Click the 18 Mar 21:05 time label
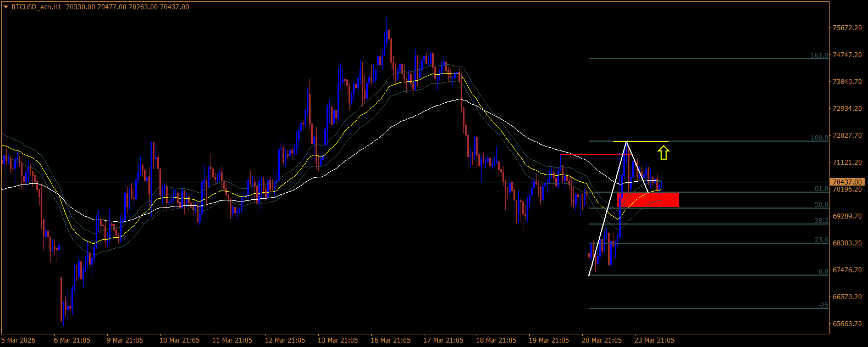This screenshot has width=868, height=347. click(496, 340)
